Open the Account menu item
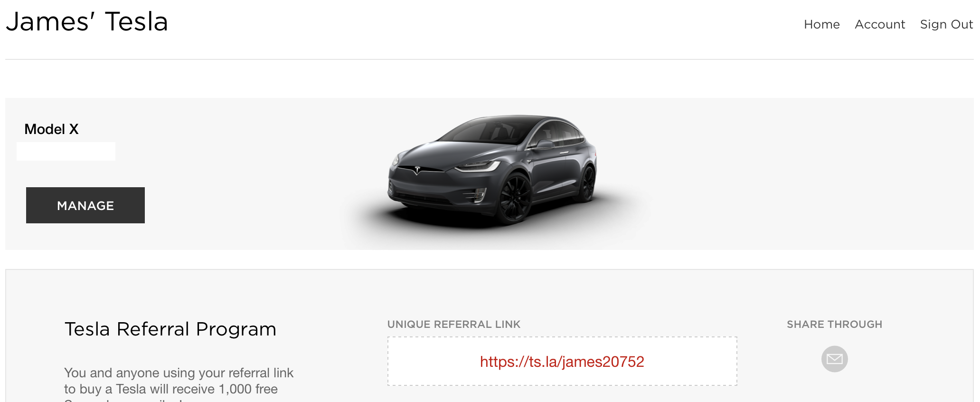 [880, 24]
